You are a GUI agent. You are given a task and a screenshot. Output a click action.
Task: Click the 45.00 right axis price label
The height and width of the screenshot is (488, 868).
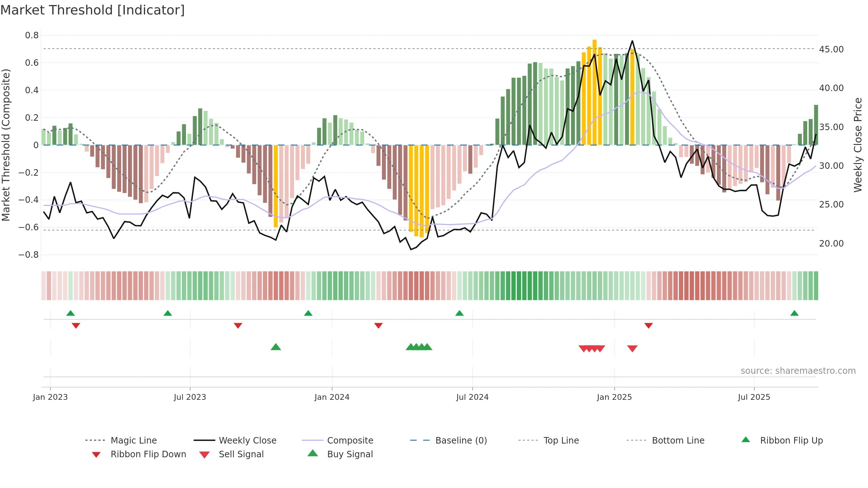point(831,49)
